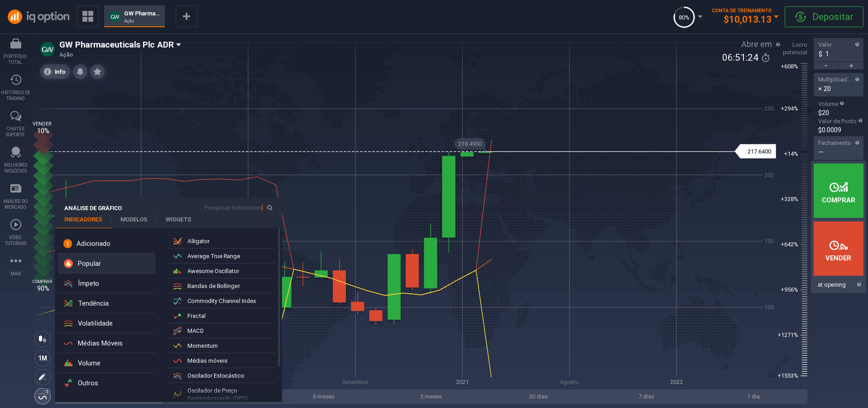Open the at opening order option

coord(838,285)
